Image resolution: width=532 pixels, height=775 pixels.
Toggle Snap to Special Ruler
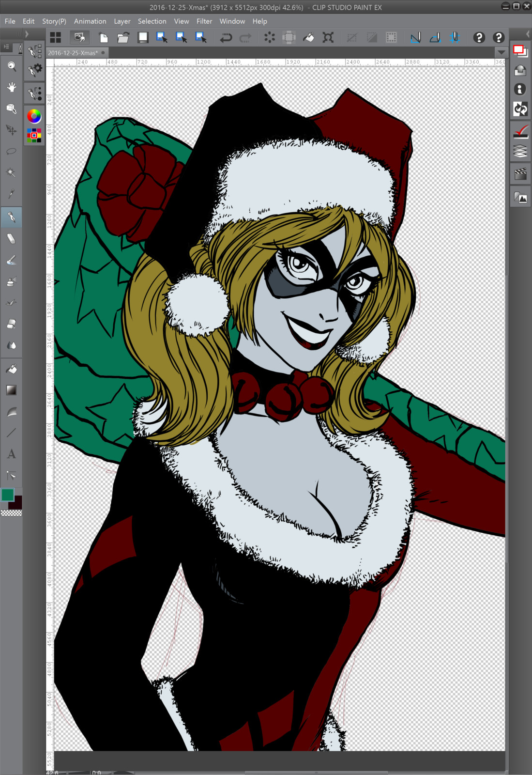(x=435, y=37)
